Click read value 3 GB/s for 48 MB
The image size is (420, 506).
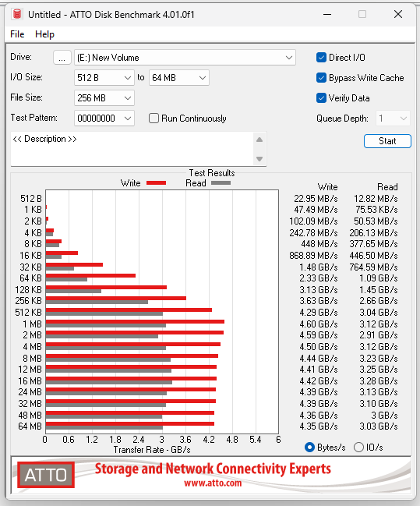pyautogui.click(x=384, y=416)
